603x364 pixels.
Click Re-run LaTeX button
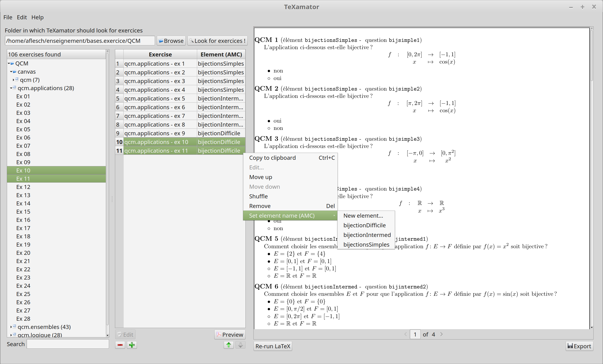(273, 346)
